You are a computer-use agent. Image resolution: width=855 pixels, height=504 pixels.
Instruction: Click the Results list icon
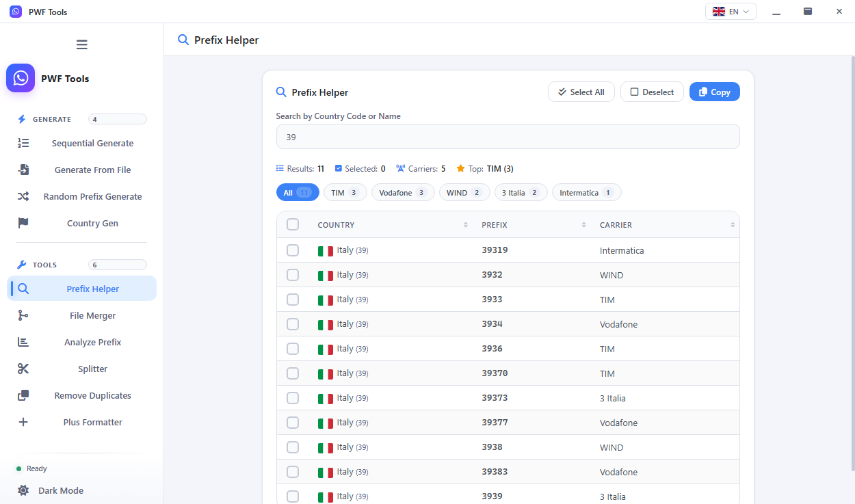coord(280,168)
